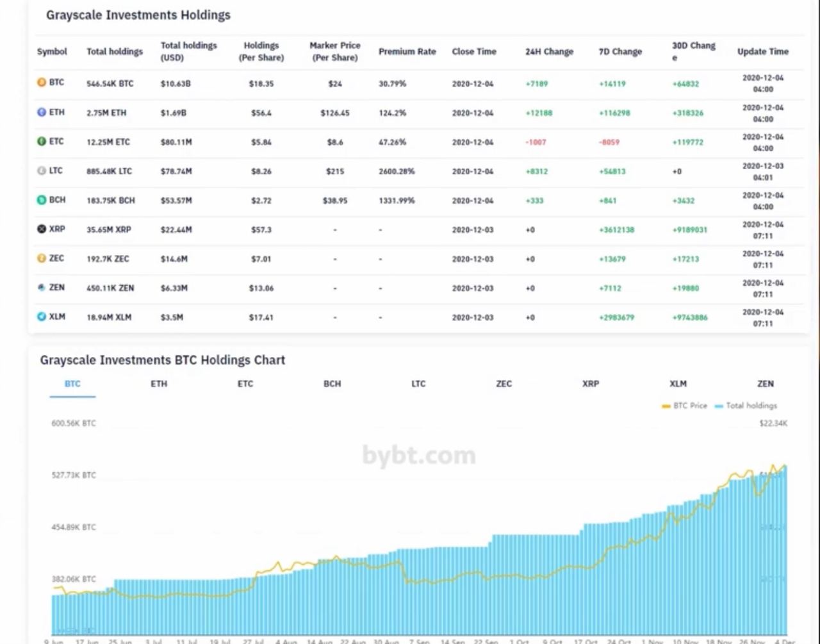Click the Update Time column header

(x=763, y=51)
